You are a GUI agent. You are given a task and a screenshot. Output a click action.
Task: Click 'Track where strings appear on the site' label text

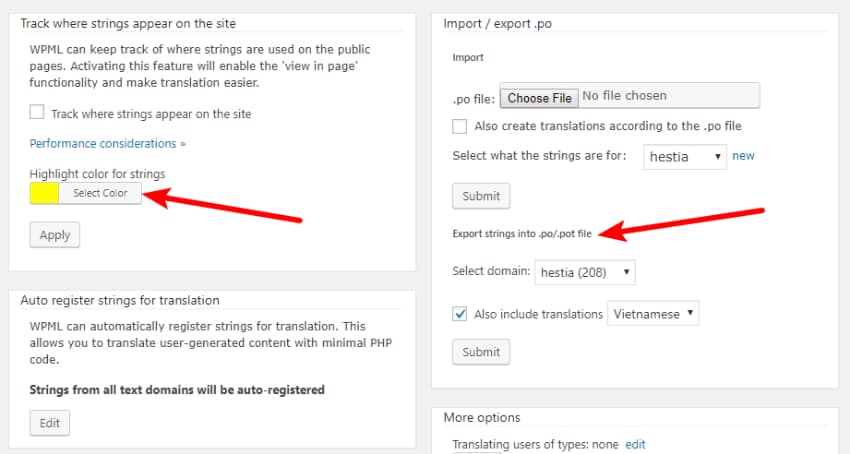[151, 113]
